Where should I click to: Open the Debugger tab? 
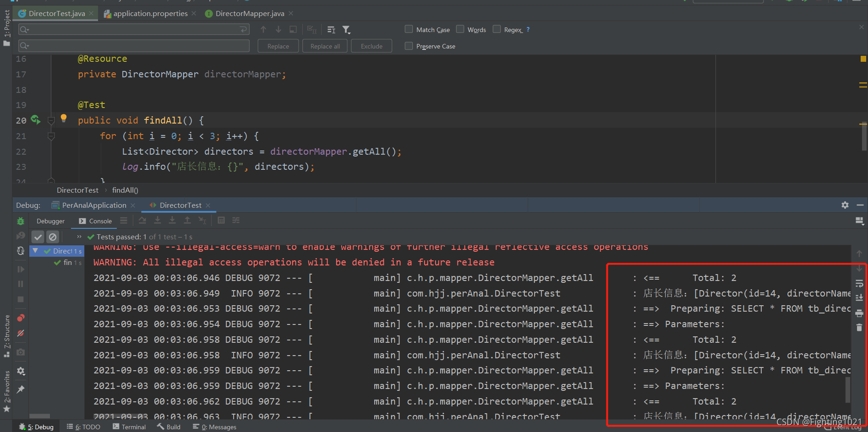[50, 221]
